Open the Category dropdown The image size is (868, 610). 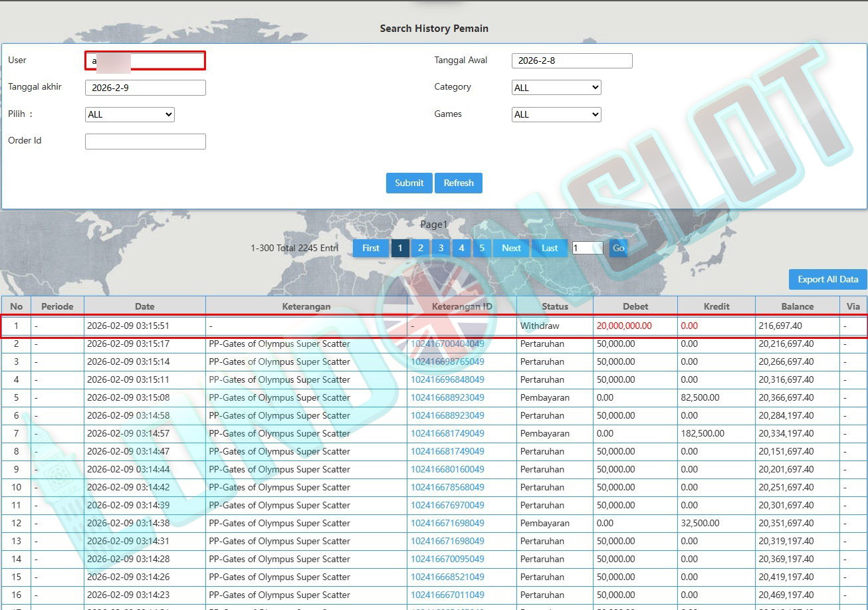coord(556,88)
